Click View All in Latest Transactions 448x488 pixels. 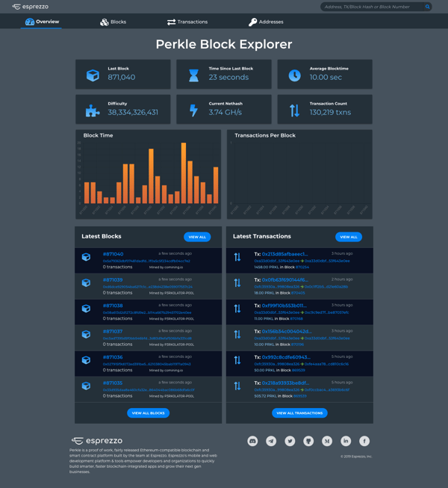[x=349, y=237]
